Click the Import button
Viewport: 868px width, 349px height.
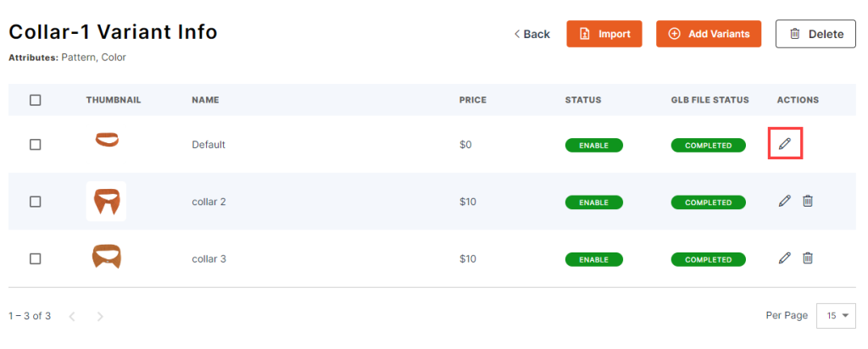pyautogui.click(x=604, y=34)
